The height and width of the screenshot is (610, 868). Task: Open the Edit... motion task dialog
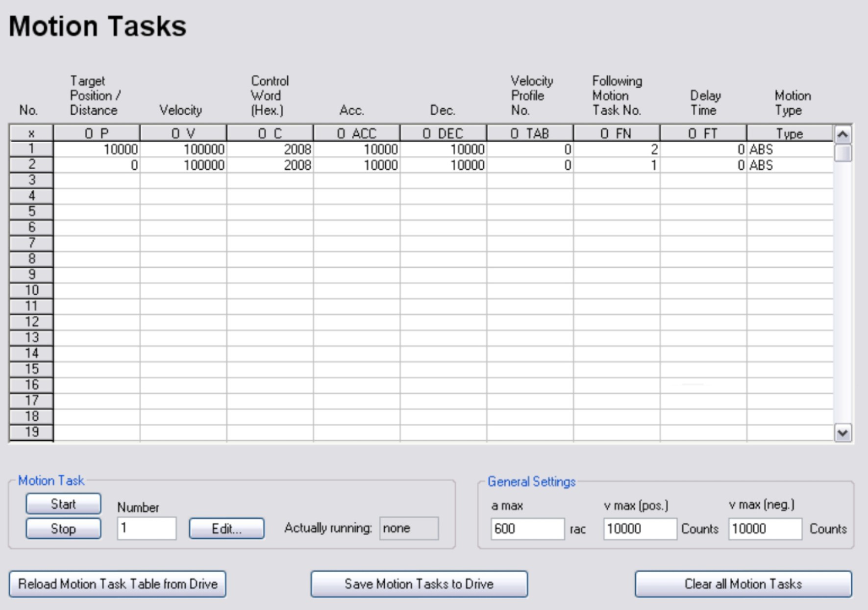coord(226,529)
